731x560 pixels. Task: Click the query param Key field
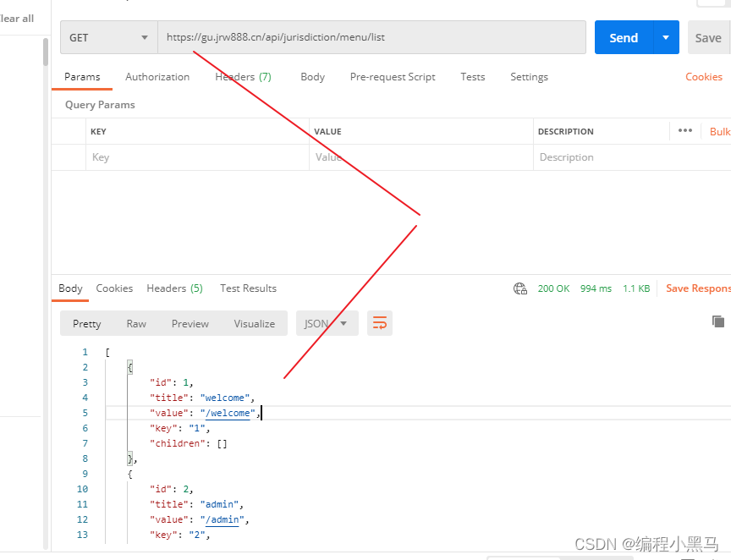197,157
